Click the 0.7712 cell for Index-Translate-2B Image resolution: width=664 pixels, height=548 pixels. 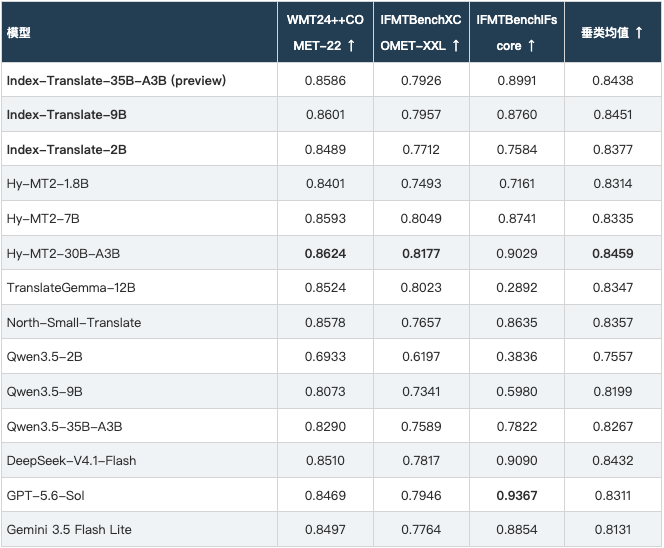[x=421, y=149]
